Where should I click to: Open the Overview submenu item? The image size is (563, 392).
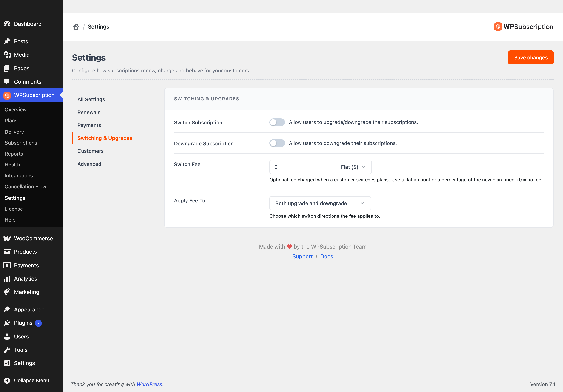[16, 110]
